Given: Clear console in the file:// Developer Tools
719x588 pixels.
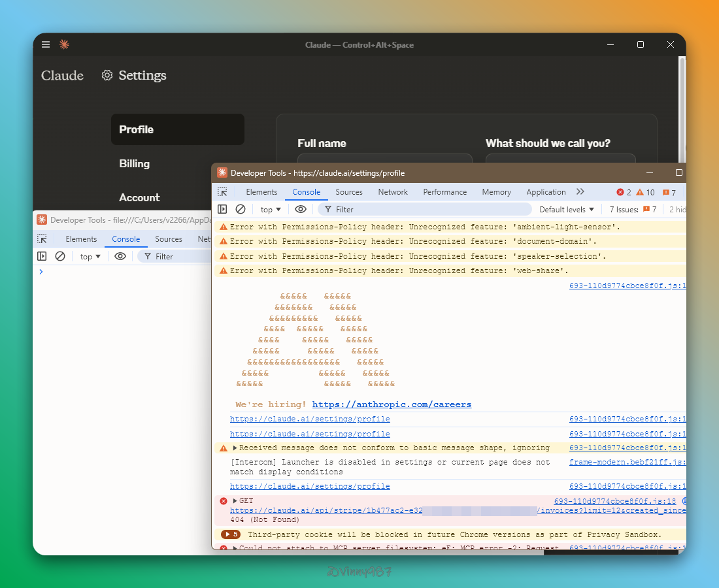Looking at the screenshot, I should [60, 256].
